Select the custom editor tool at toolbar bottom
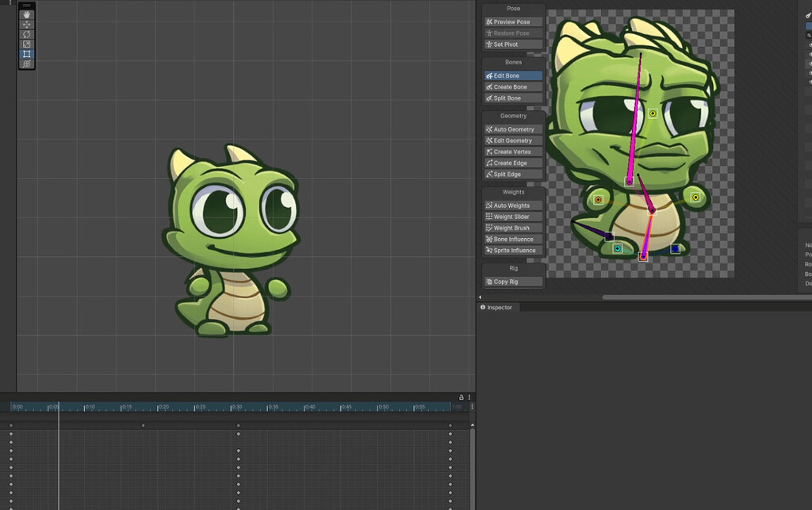Viewport: 812px width, 510px height. [26, 63]
